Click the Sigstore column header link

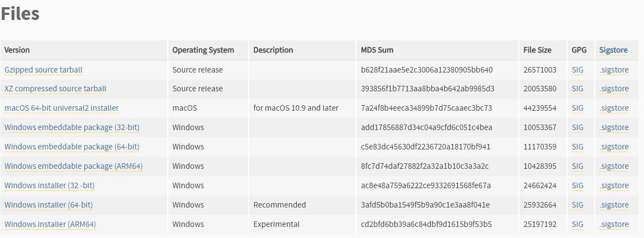(613, 50)
